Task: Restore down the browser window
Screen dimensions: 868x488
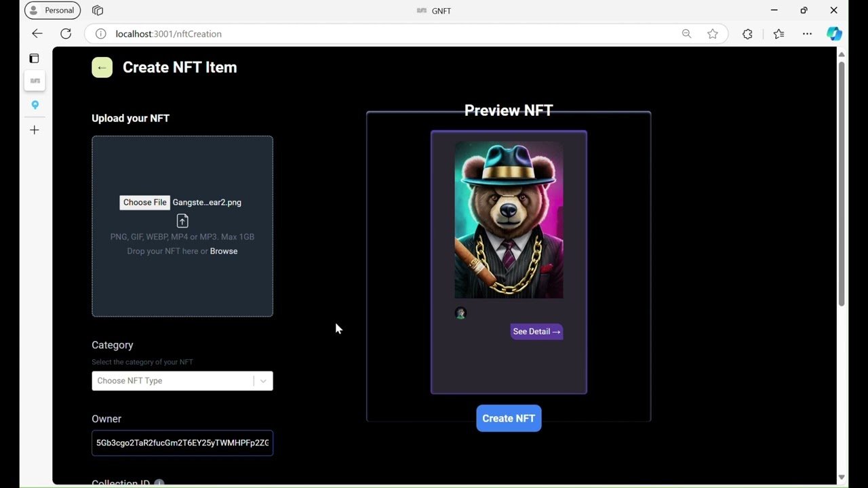Action: pos(804,10)
